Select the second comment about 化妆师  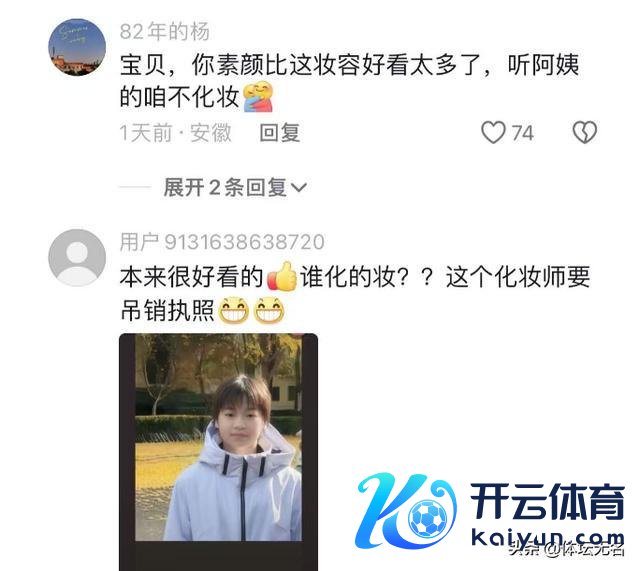[355, 294]
